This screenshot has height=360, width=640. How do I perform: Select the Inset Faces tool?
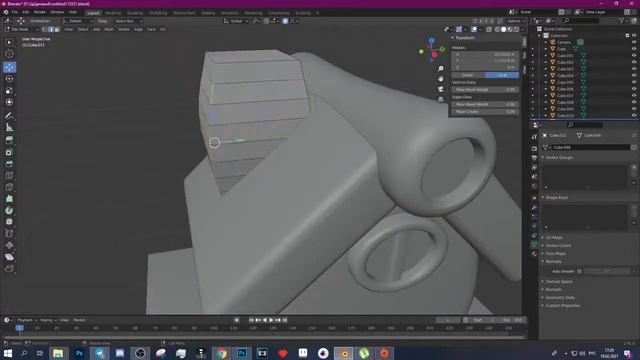[x=9, y=152]
